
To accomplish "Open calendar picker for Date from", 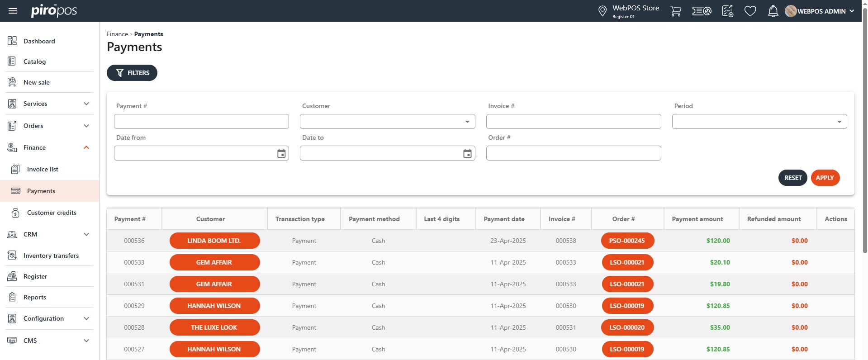I will [x=281, y=153].
